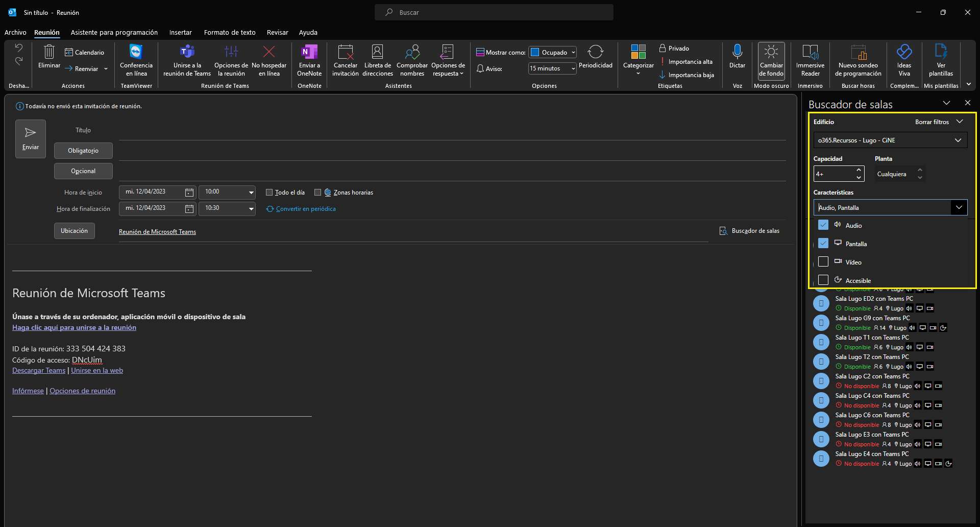Click Unirse a la reunión de Teams
This screenshot has height=527, width=980.
tap(187, 60)
